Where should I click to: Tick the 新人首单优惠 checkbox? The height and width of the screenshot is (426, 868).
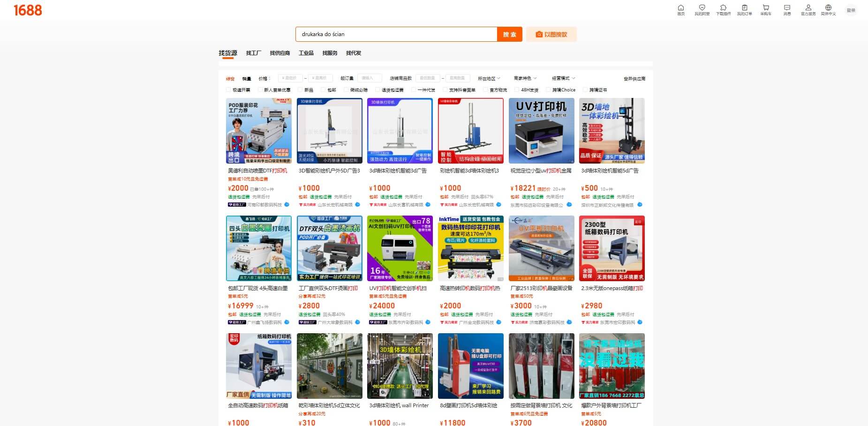tap(260, 90)
